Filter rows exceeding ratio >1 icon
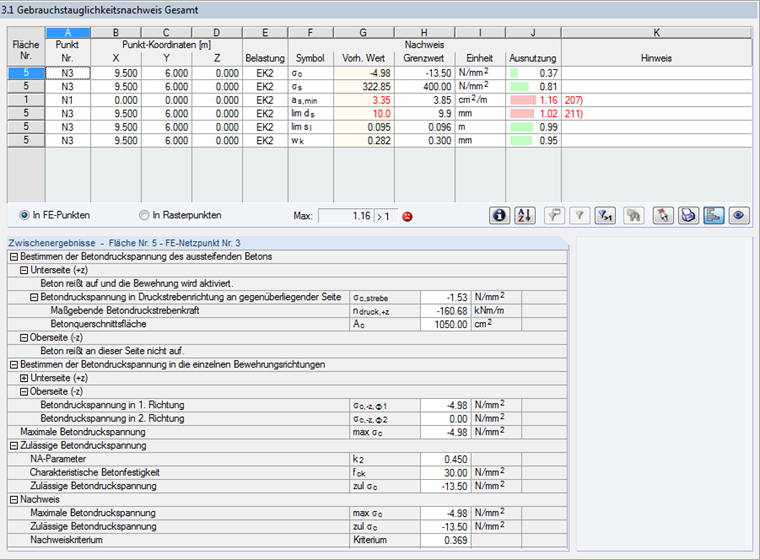760x560 pixels. tap(605, 215)
